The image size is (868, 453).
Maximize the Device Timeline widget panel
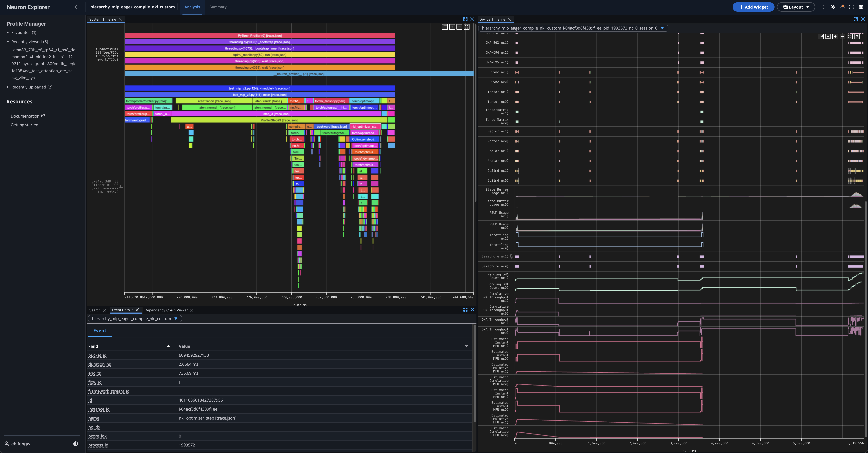pyautogui.click(x=856, y=19)
